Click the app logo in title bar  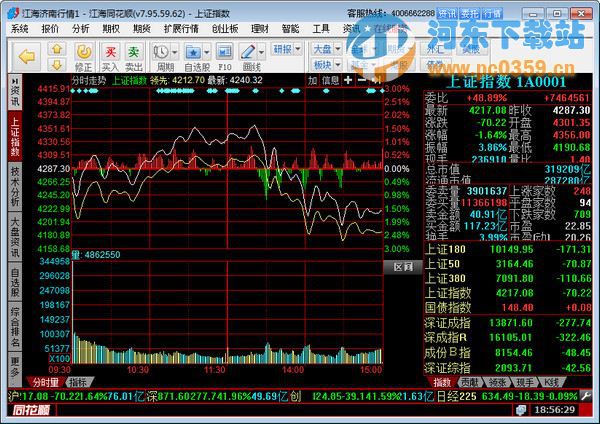click(x=13, y=13)
